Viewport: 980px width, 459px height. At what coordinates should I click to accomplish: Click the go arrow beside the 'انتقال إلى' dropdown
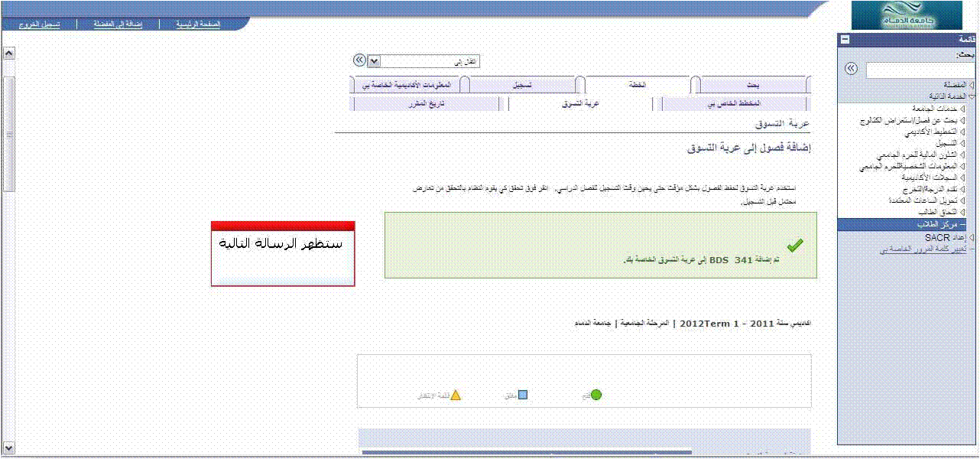click(359, 60)
